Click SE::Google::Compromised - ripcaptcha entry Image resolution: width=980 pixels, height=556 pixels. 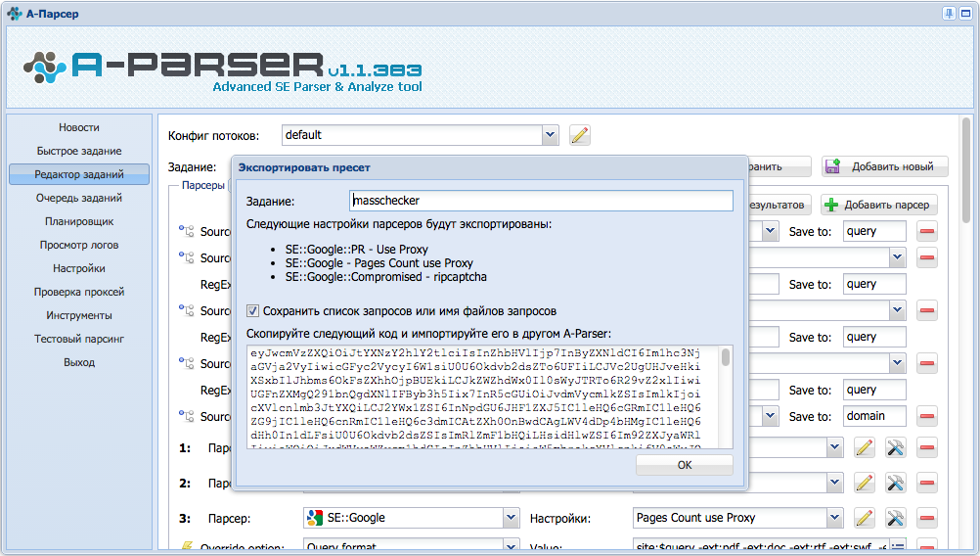[x=385, y=277]
